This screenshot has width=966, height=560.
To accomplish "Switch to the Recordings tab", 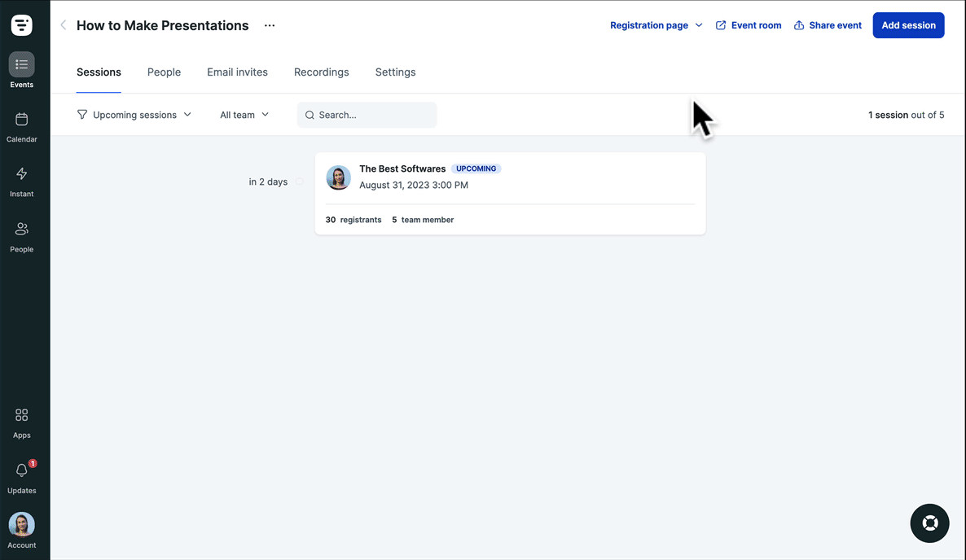I will (322, 72).
